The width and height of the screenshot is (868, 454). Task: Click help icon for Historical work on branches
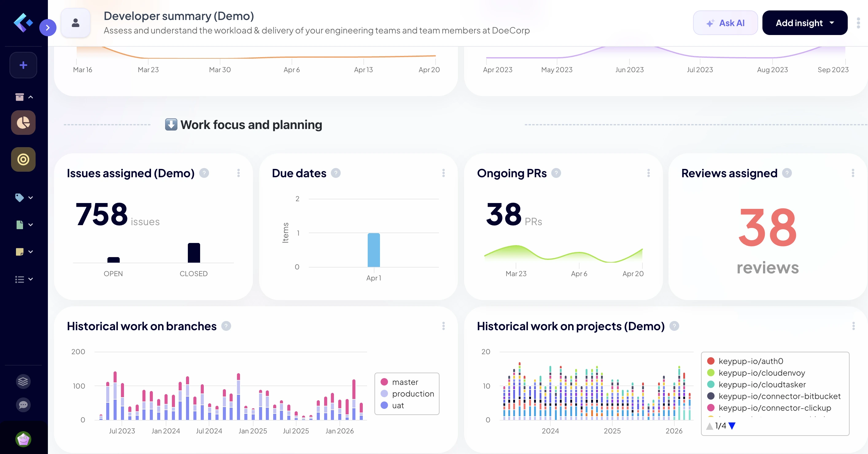pyautogui.click(x=226, y=326)
